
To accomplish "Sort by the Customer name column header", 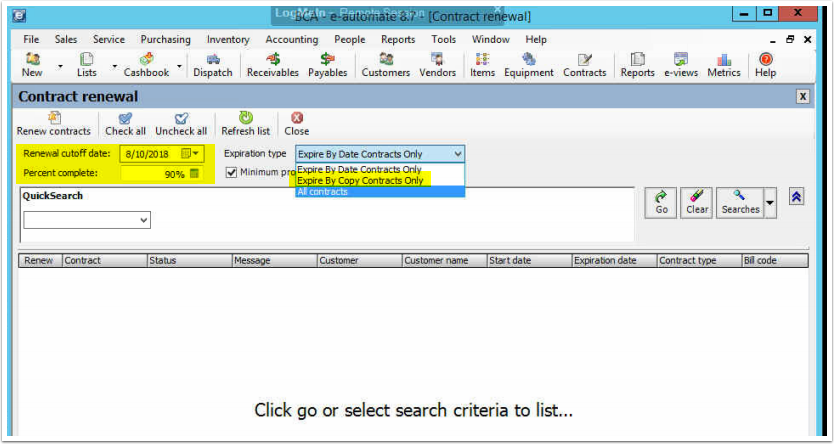I will pos(445,261).
